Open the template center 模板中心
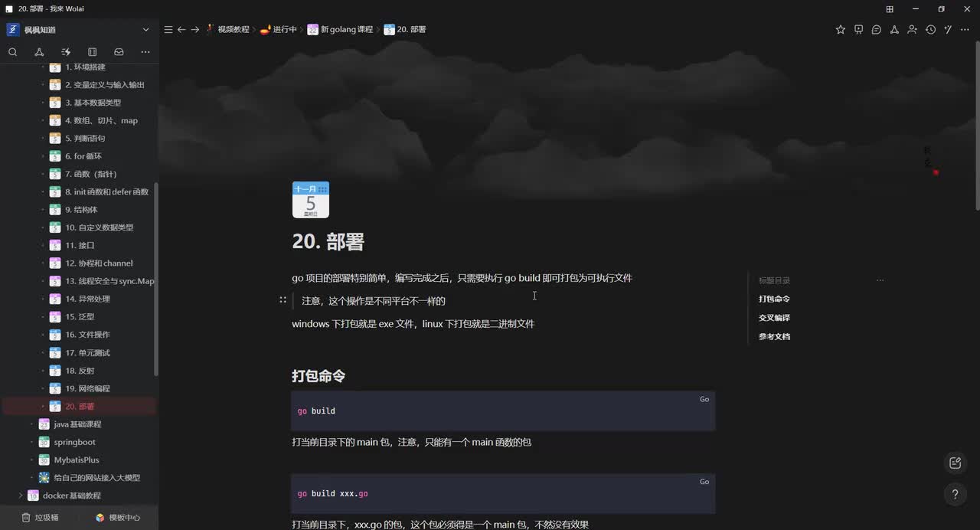This screenshot has height=530, width=980. [x=118, y=517]
